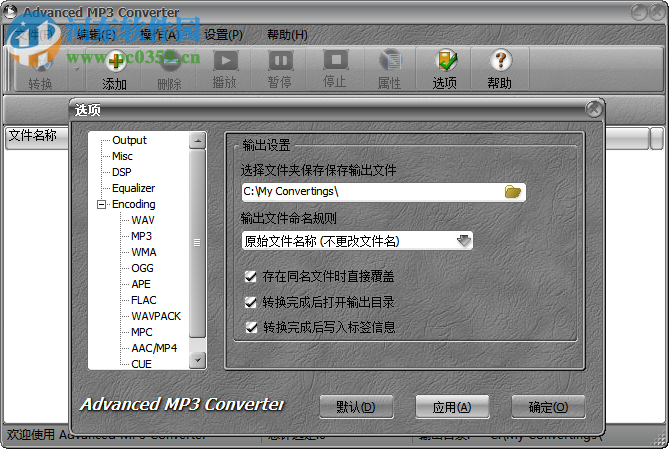
Task: Open the 帮助(H) menu
Action: click(287, 35)
